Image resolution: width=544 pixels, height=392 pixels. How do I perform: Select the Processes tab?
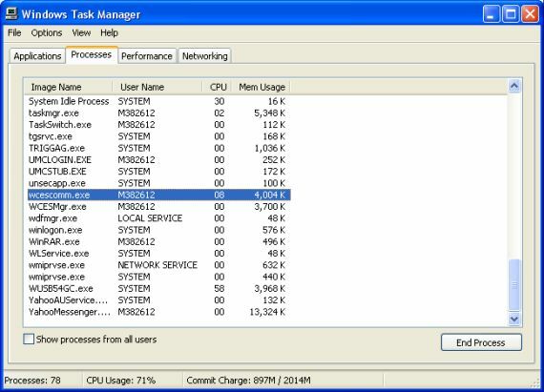tap(92, 54)
